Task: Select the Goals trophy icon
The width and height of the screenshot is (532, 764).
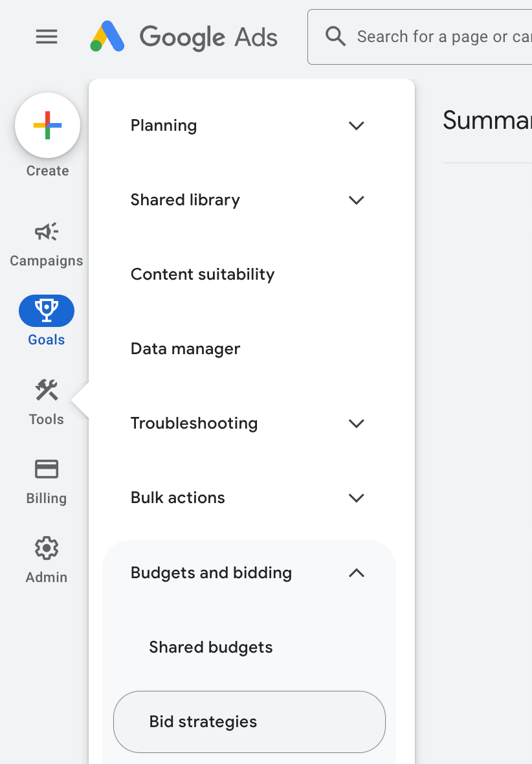Action: click(x=46, y=310)
